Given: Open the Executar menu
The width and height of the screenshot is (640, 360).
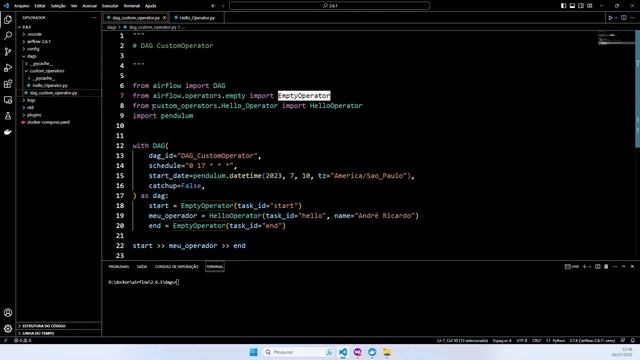Looking at the screenshot, I should (110, 6).
